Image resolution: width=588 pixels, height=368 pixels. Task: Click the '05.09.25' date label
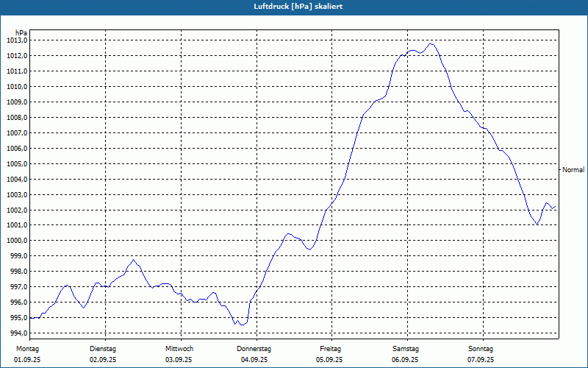329,360
